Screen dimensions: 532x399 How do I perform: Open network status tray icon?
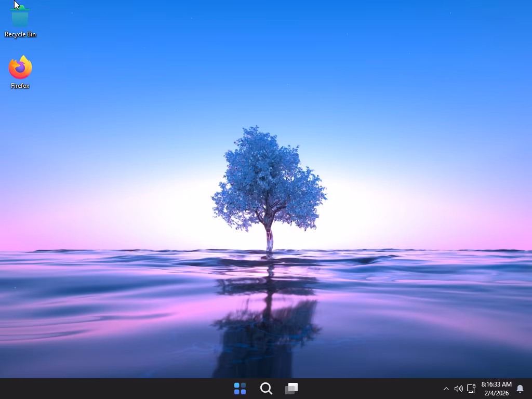[x=471, y=389]
